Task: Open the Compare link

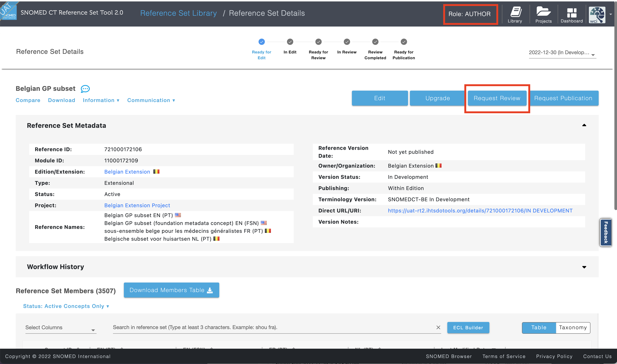Action: (28, 100)
